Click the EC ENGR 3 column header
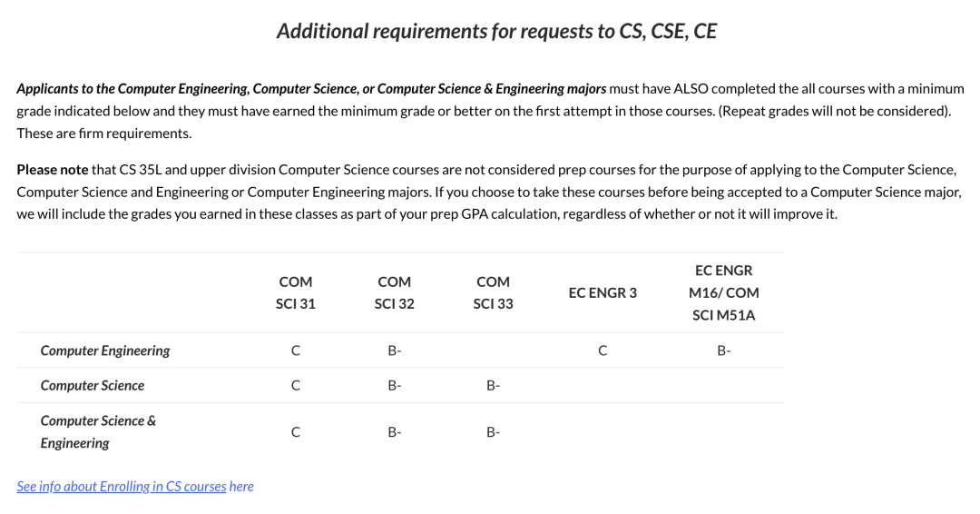 pos(603,292)
